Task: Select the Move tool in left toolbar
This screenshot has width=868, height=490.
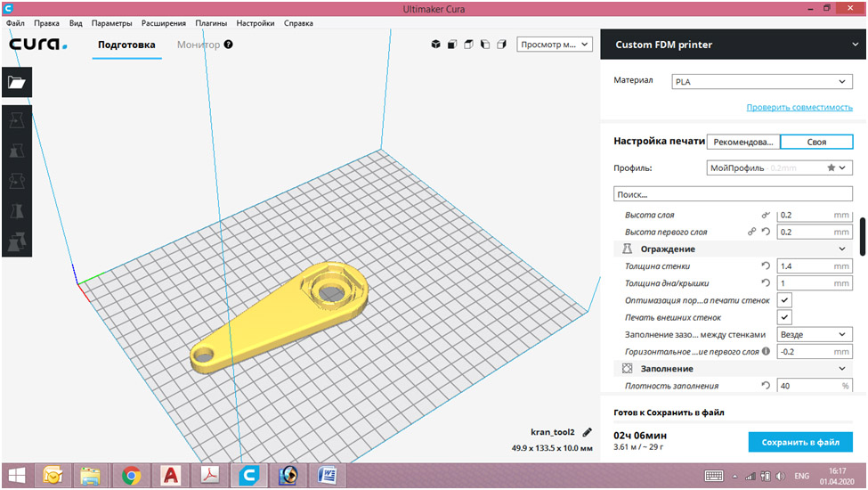Action: [17, 119]
